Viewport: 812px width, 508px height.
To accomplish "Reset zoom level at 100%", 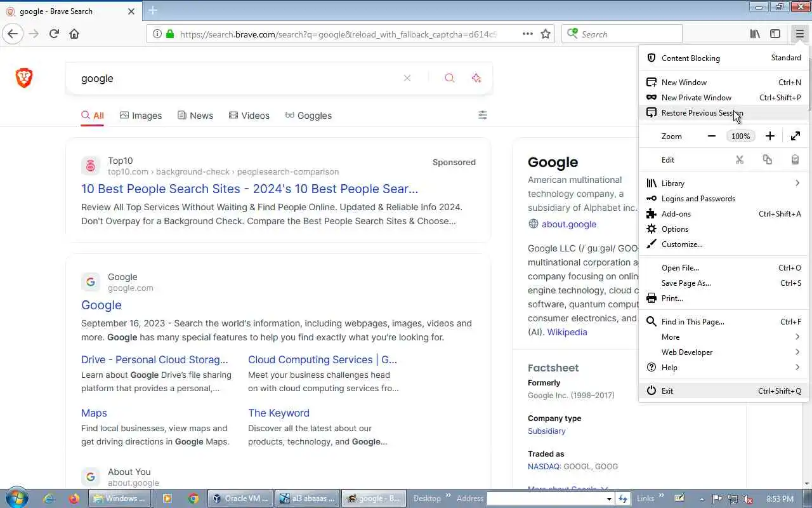I will (740, 136).
